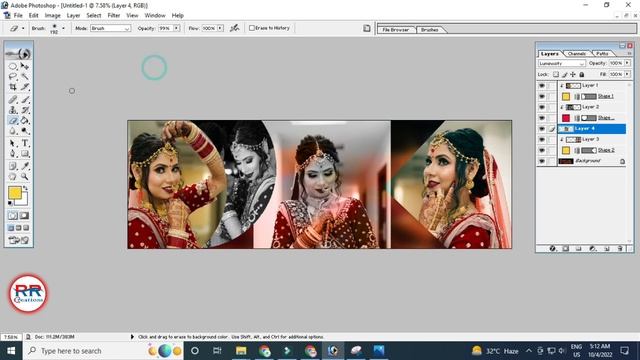Select the Elliptical Marquee tool
640x360 pixels.
pyautogui.click(x=13, y=66)
